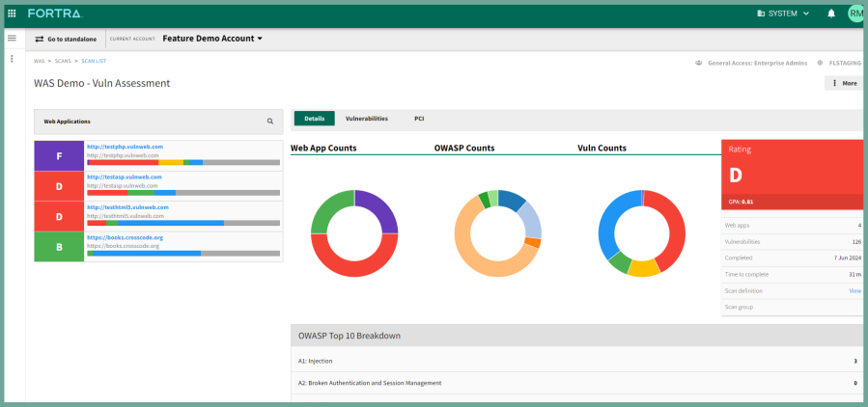Screen dimensions: 868x407
Task: Click the WAS Demo - Vuln Assessment title
Action: click(101, 84)
